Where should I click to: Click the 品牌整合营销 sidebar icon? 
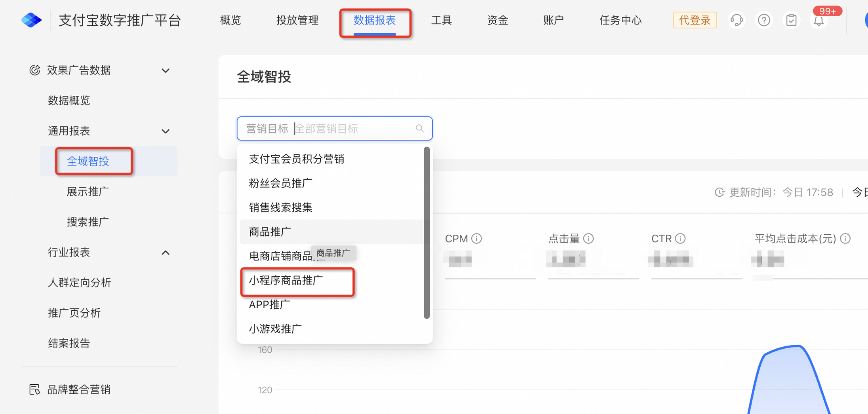[35, 389]
